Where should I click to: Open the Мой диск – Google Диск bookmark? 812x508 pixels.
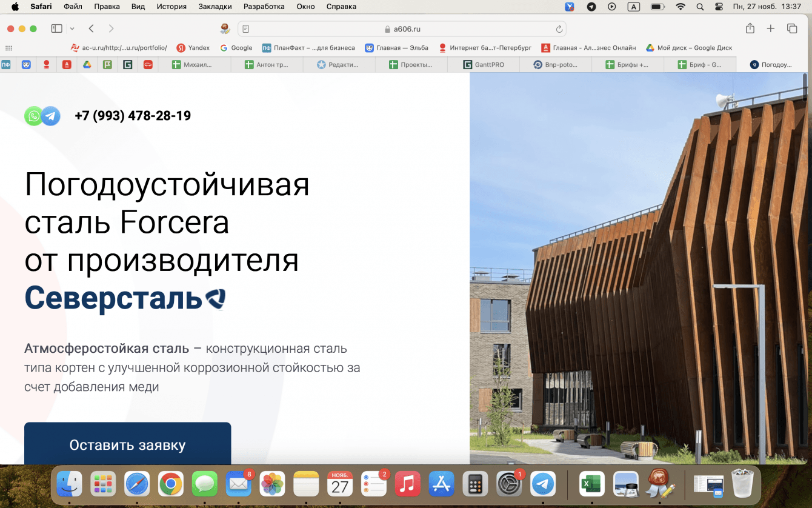click(x=689, y=48)
